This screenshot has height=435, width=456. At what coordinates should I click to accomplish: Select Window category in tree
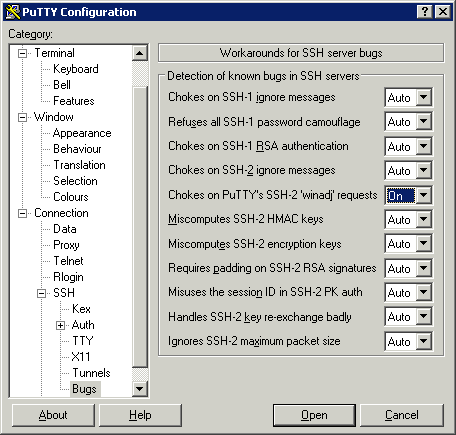click(x=54, y=117)
